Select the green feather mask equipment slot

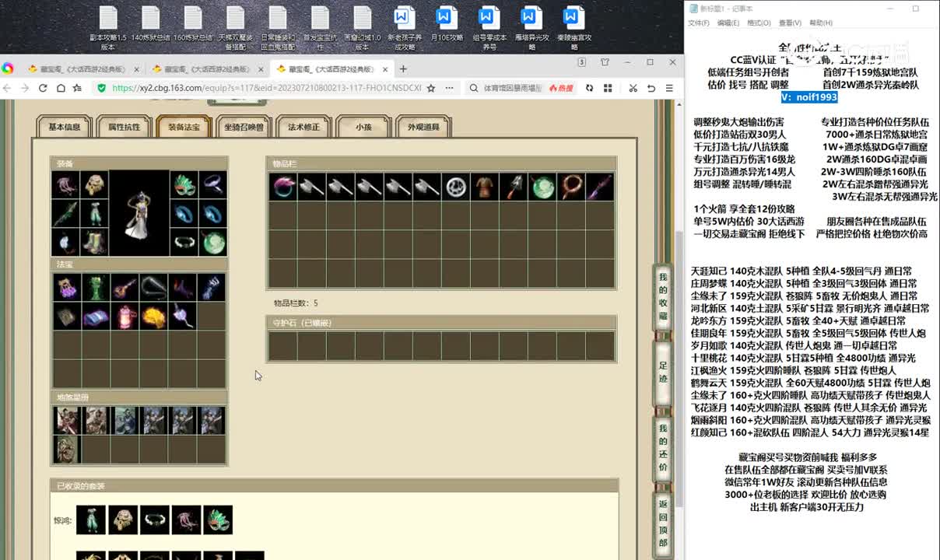point(184,184)
